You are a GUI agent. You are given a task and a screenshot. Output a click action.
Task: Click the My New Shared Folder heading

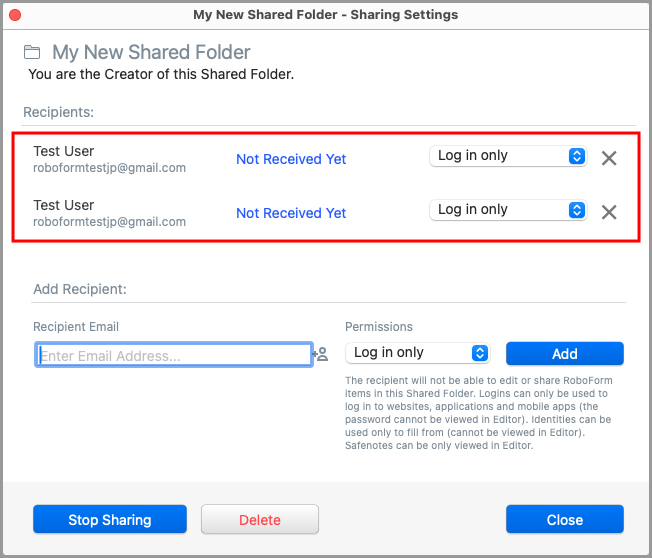tap(151, 52)
